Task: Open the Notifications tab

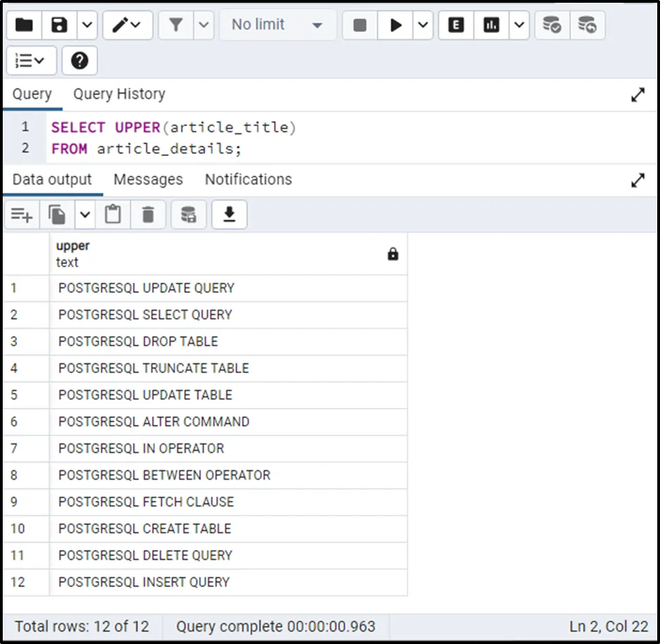Action: pos(248,179)
